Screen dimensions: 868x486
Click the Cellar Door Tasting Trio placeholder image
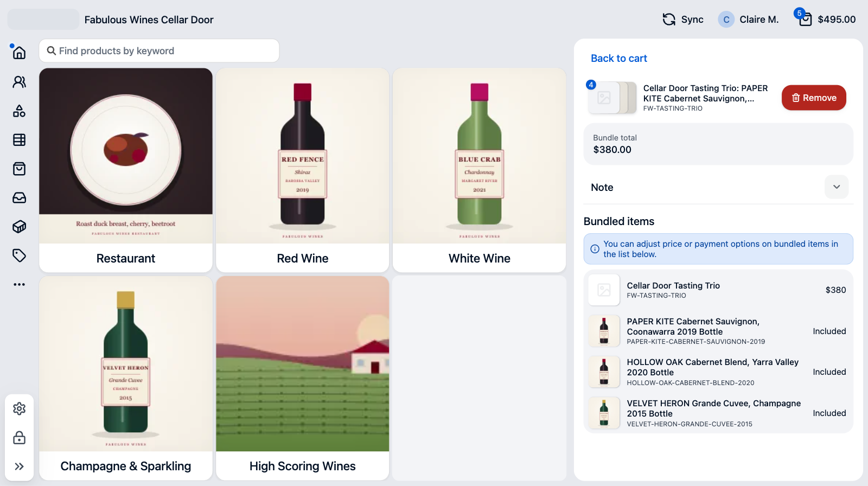(x=604, y=290)
